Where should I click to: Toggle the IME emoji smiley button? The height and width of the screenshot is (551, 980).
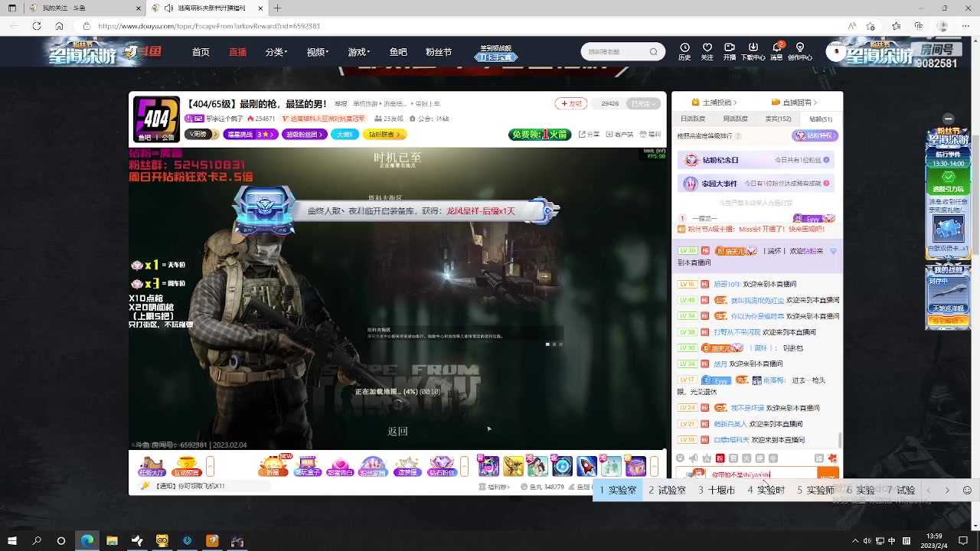pyautogui.click(x=967, y=491)
